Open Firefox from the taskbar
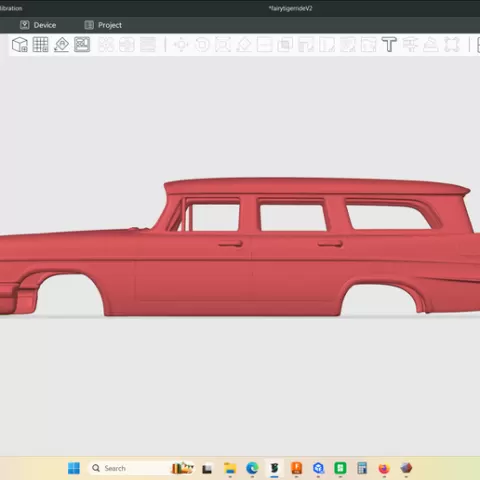Viewport: 480px width, 480px height. (384, 468)
